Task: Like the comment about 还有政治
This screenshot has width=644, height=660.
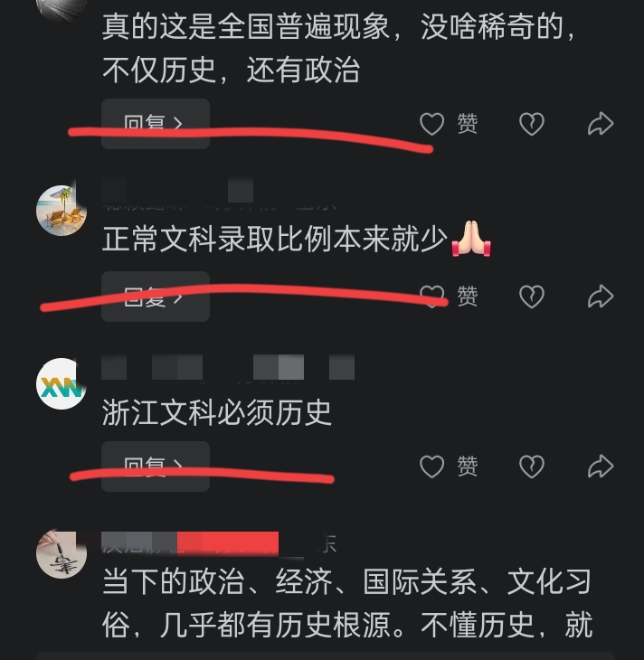Action: tap(431, 124)
